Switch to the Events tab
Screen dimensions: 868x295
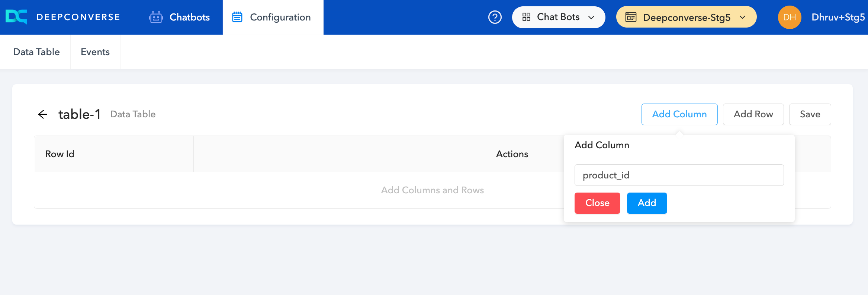click(x=95, y=52)
